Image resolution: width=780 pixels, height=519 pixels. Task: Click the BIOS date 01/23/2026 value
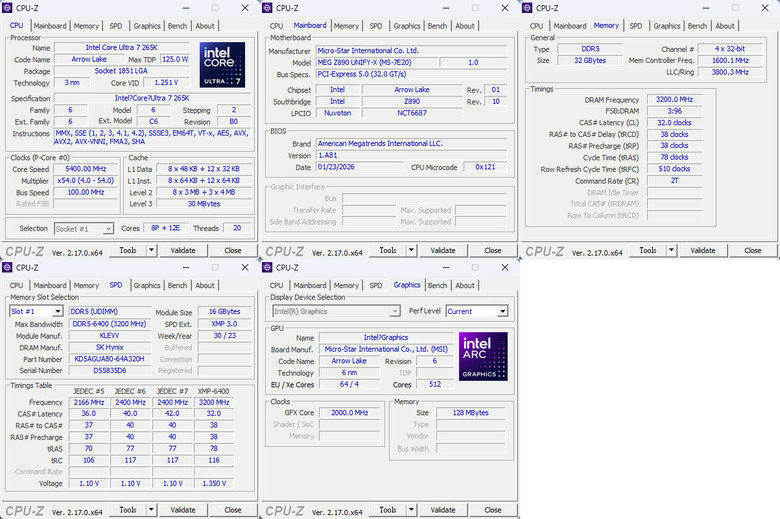pyautogui.click(x=361, y=167)
